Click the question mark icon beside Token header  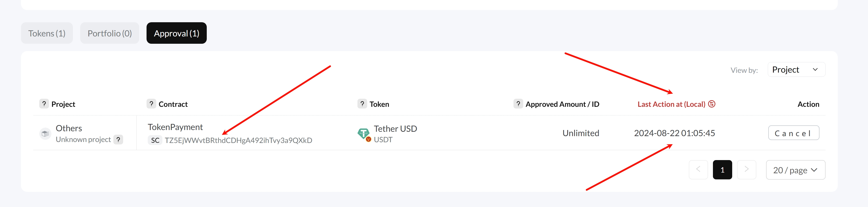click(362, 104)
